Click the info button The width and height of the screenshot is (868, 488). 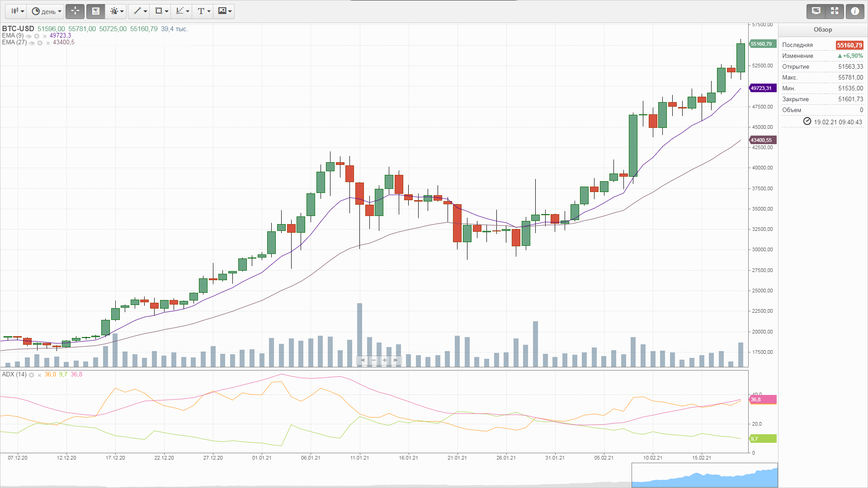coord(855,11)
